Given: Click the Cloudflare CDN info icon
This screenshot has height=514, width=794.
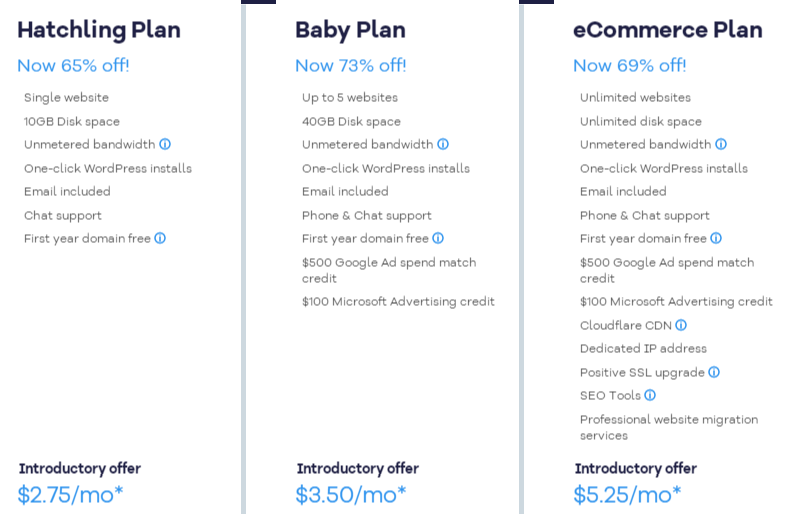Looking at the screenshot, I should tap(681, 326).
